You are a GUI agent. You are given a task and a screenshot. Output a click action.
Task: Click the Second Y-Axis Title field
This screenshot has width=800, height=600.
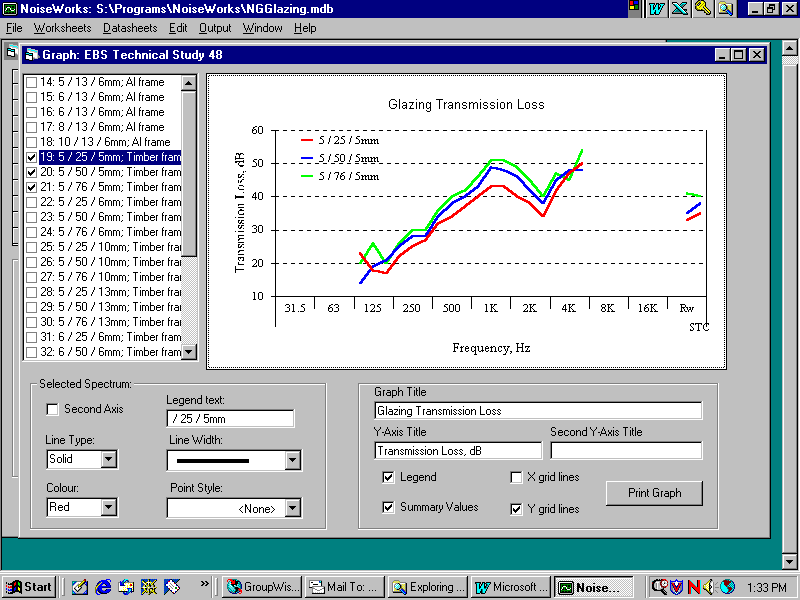(626, 451)
